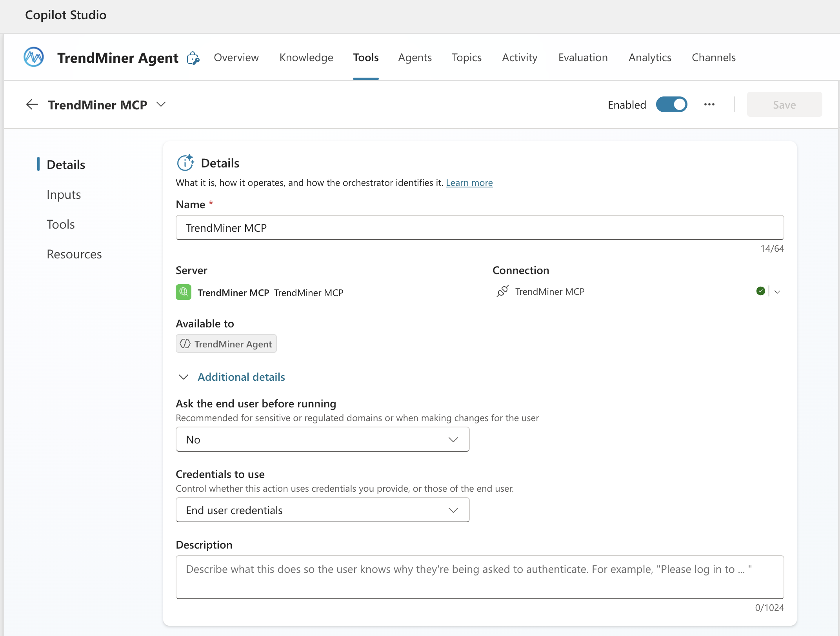
Task: Click the connection plug icon
Action: tap(502, 291)
